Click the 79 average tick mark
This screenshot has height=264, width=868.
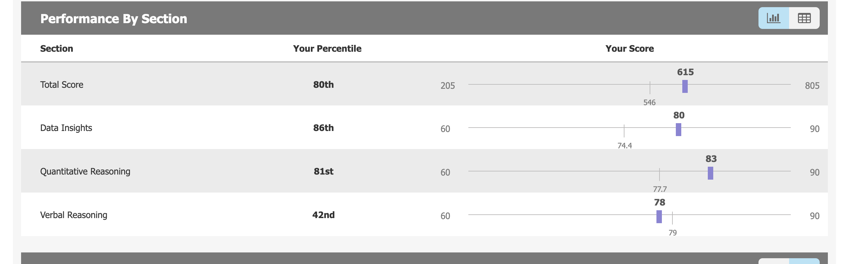click(x=672, y=218)
